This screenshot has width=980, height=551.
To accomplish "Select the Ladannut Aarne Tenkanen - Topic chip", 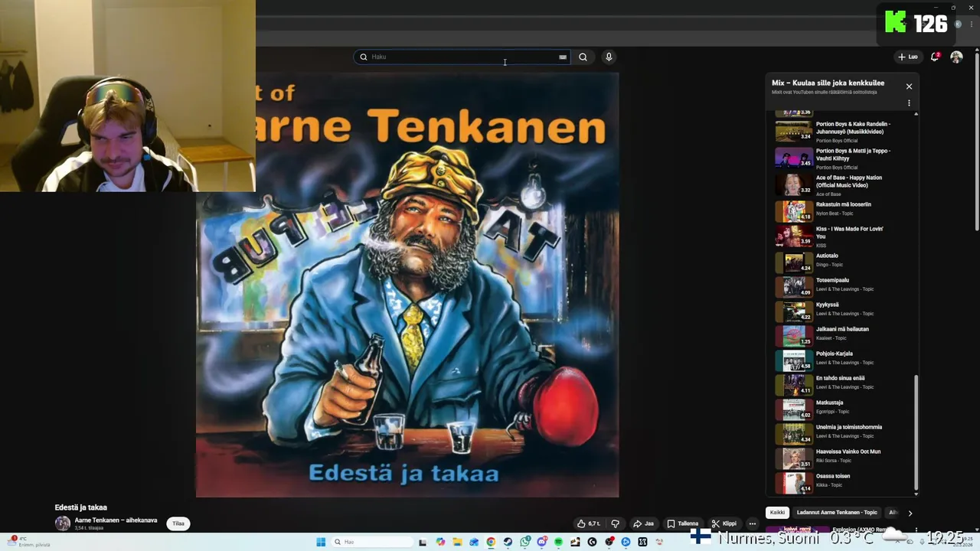I will coord(837,513).
